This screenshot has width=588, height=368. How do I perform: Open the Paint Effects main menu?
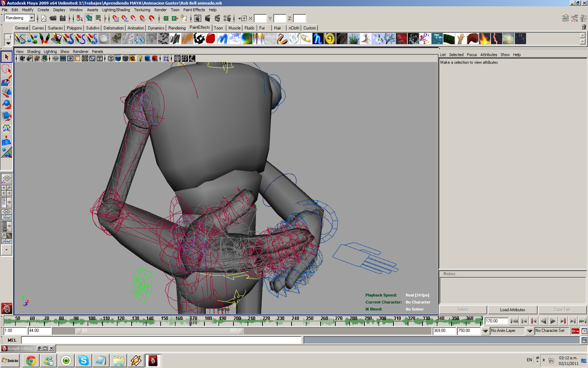point(194,10)
